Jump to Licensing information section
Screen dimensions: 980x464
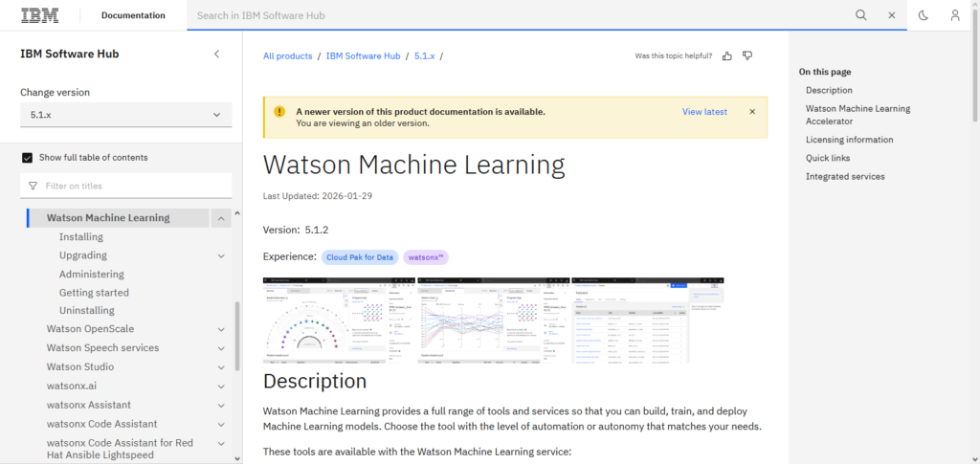tap(850, 140)
